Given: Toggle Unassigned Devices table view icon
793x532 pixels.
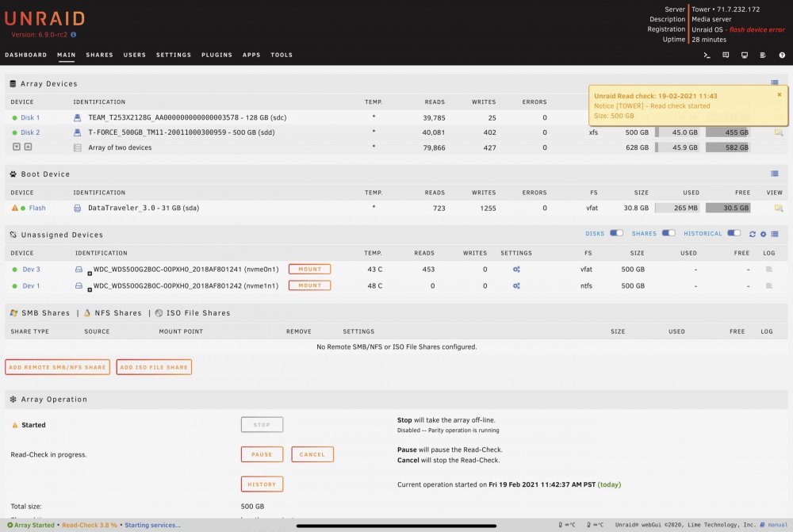Looking at the screenshot, I should [x=774, y=234].
